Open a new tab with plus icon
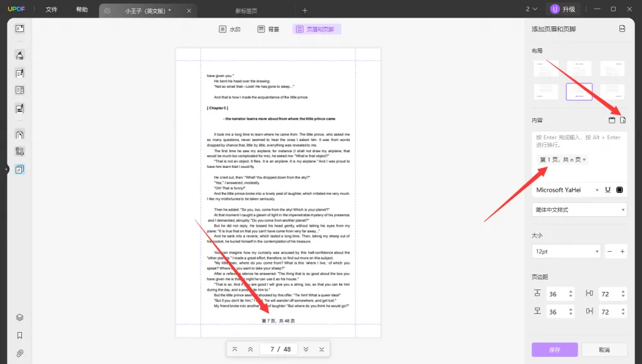Image resolution: width=642 pixels, height=364 pixels. 305,11
